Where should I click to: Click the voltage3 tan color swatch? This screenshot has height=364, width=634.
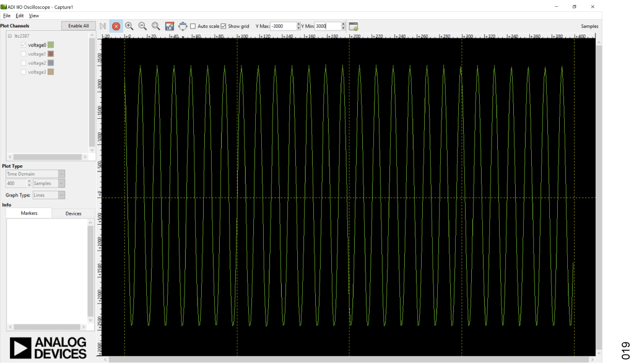tap(51, 72)
